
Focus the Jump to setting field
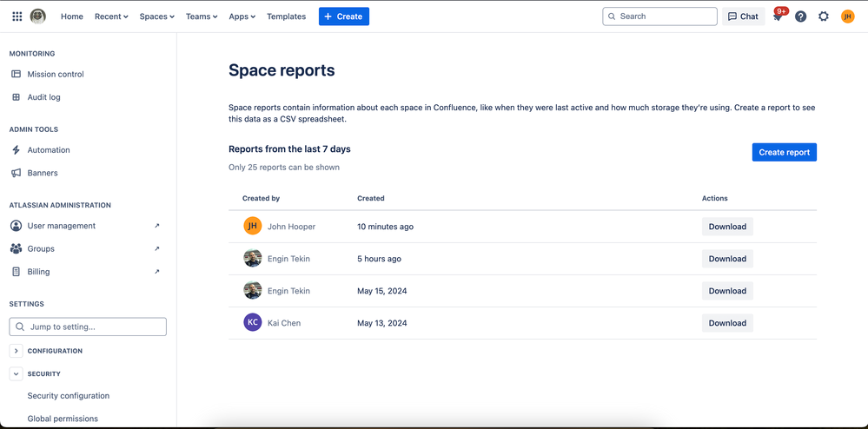tap(88, 327)
